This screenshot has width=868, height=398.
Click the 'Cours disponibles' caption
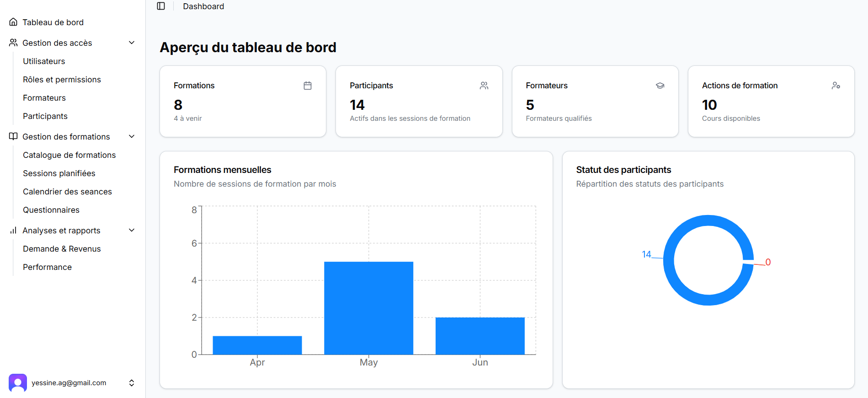(x=731, y=118)
